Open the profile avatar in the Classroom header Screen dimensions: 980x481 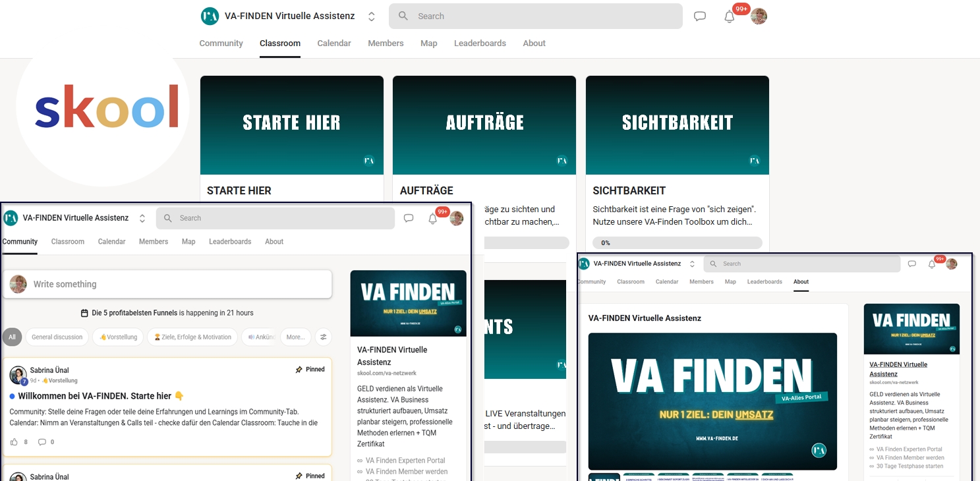[x=759, y=16]
